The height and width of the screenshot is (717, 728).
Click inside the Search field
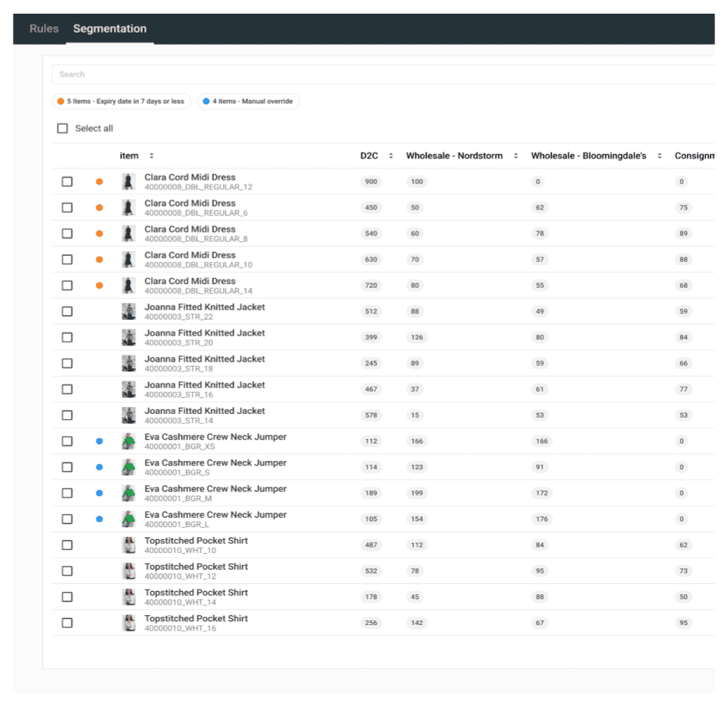pos(228,74)
